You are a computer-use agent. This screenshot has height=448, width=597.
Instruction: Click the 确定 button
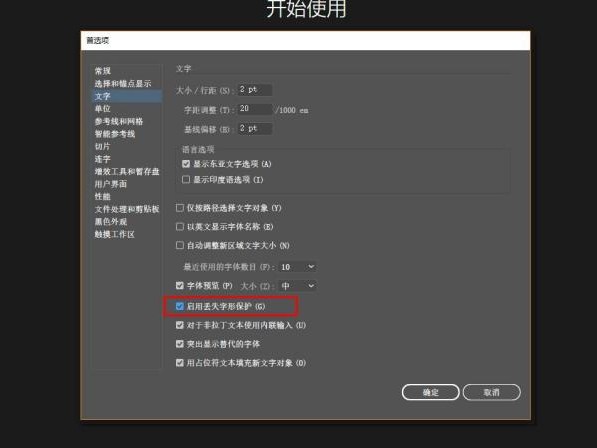click(431, 392)
